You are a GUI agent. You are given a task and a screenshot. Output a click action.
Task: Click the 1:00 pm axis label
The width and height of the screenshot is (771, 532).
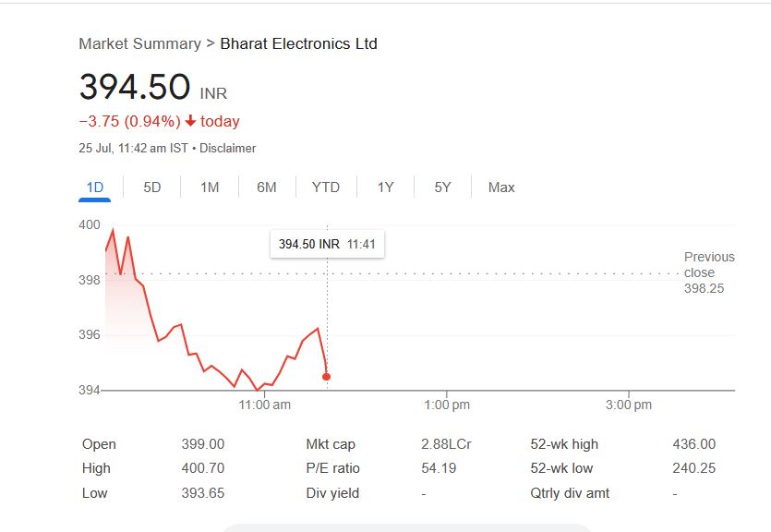(448, 405)
